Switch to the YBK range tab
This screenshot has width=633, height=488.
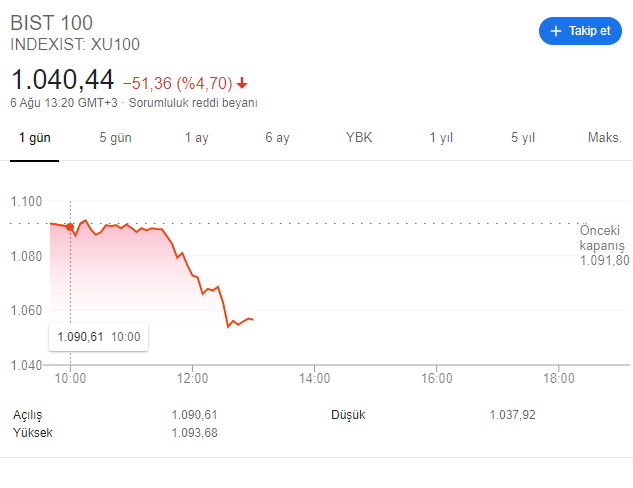point(358,138)
